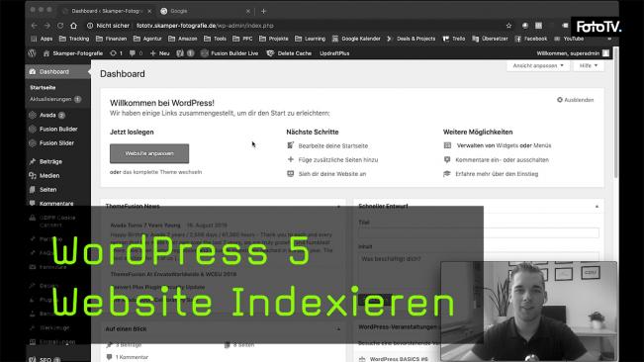
Task: Click Erfahre mehr über den Einstieg
Action: pyautogui.click(x=497, y=174)
